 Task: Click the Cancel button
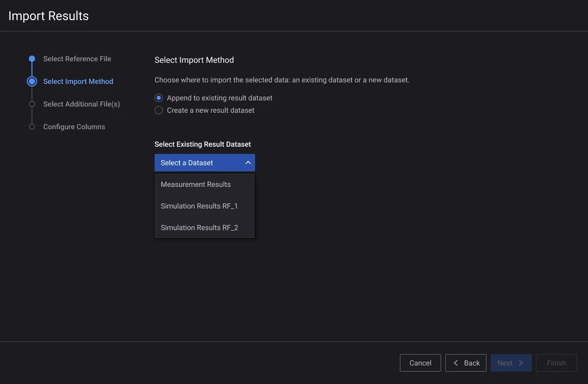pyautogui.click(x=421, y=363)
